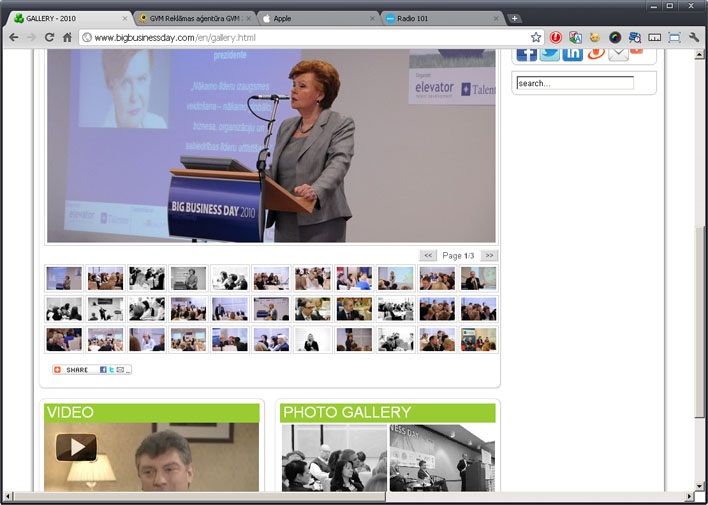Screen dimensions: 708x505
Task: Click into the search... field
Action: (x=575, y=83)
